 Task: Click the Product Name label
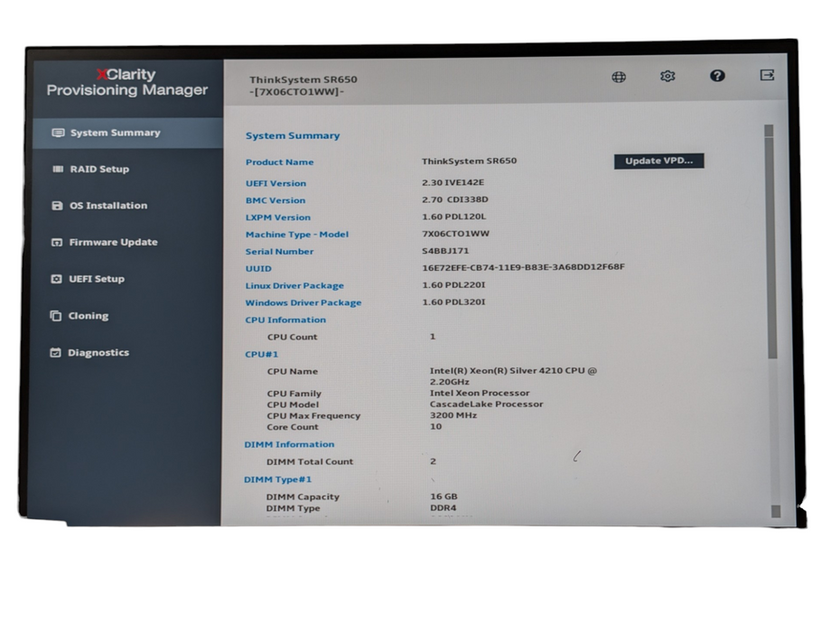[280, 162]
